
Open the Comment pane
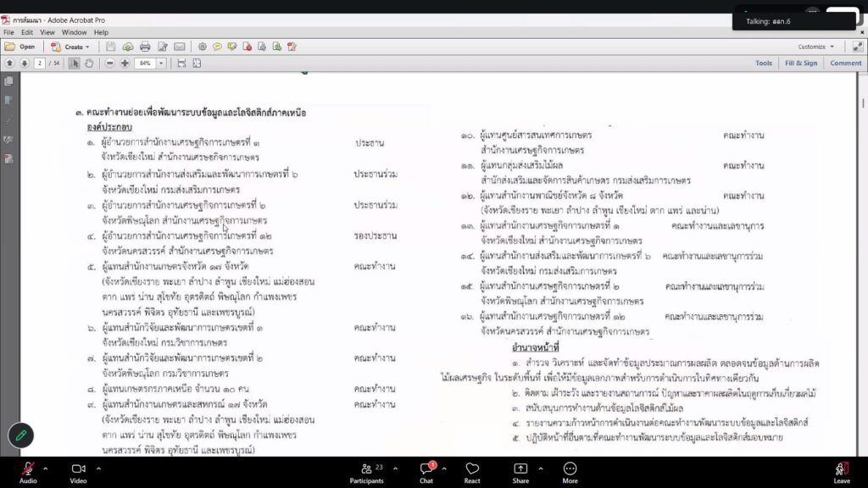[x=845, y=63]
